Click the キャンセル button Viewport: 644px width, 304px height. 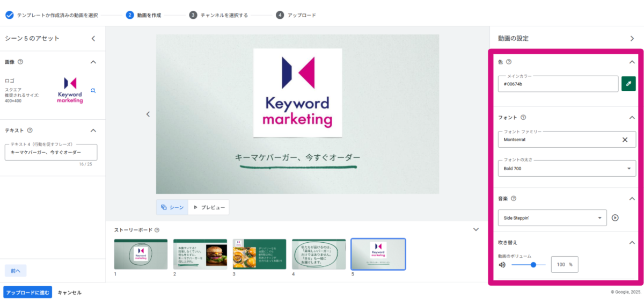(70, 293)
